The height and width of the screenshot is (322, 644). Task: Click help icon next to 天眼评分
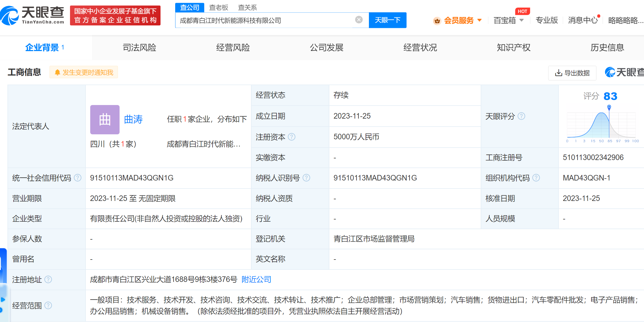521,116
